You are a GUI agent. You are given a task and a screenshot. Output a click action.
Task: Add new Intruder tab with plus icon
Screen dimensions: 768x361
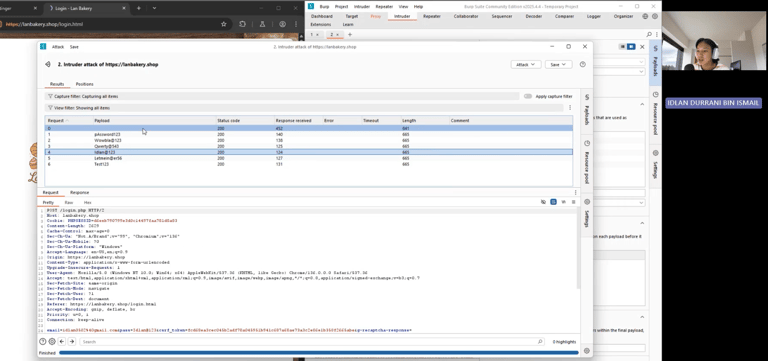pos(350,34)
